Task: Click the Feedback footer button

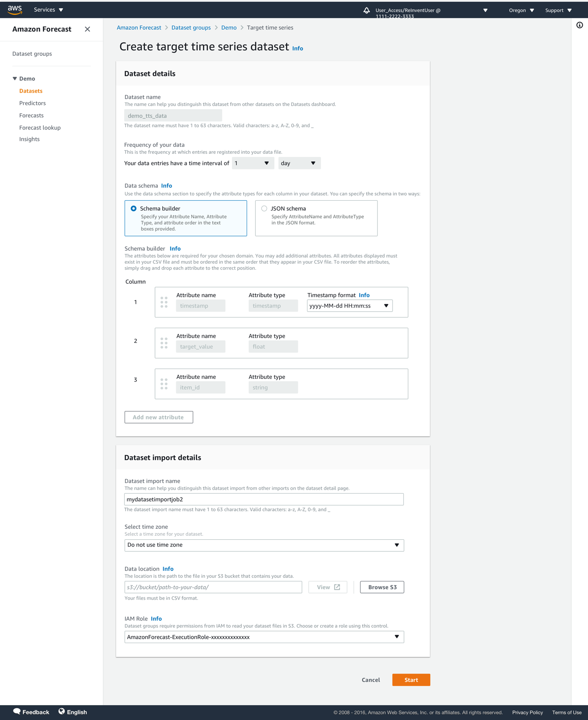Action: (31, 712)
